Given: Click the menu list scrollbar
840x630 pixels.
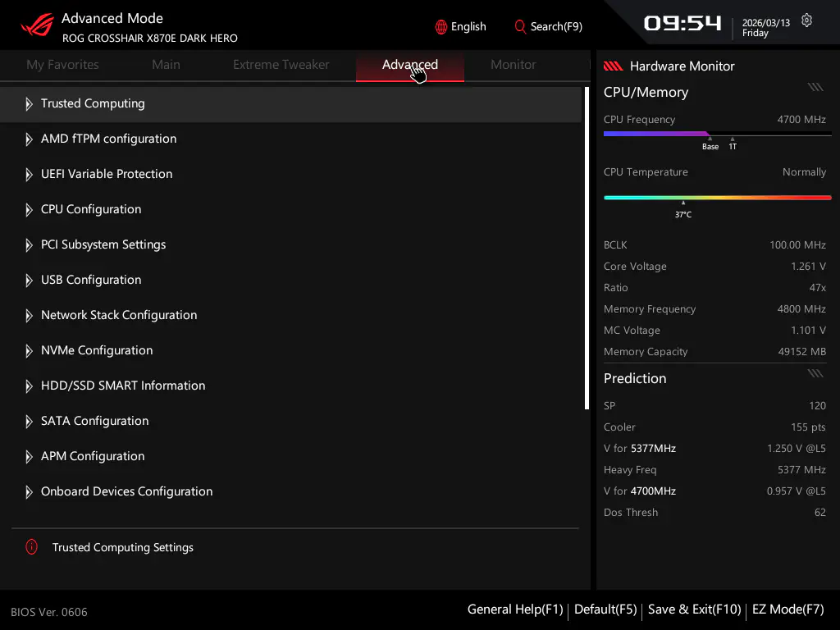Looking at the screenshot, I should tap(587, 248).
